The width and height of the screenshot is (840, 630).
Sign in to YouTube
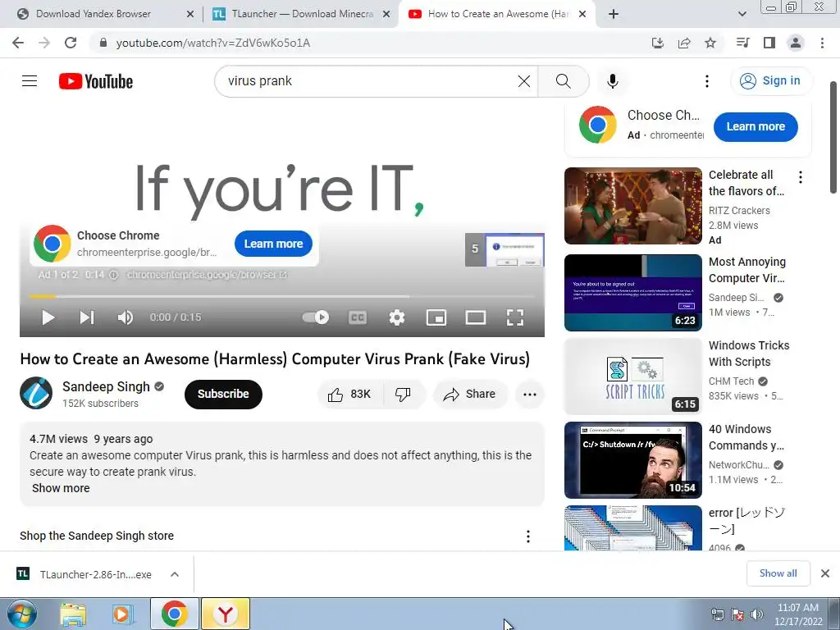coord(770,81)
